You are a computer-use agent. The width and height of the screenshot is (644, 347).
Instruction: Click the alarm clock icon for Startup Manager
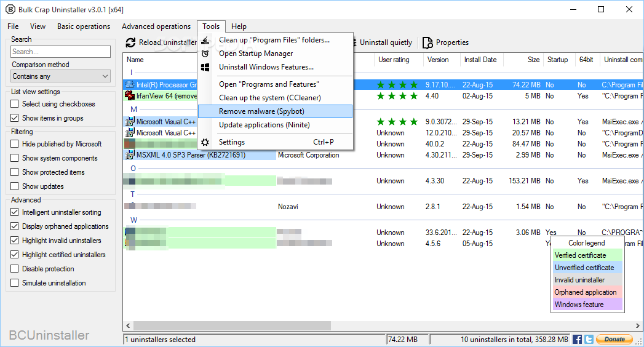pyautogui.click(x=205, y=54)
